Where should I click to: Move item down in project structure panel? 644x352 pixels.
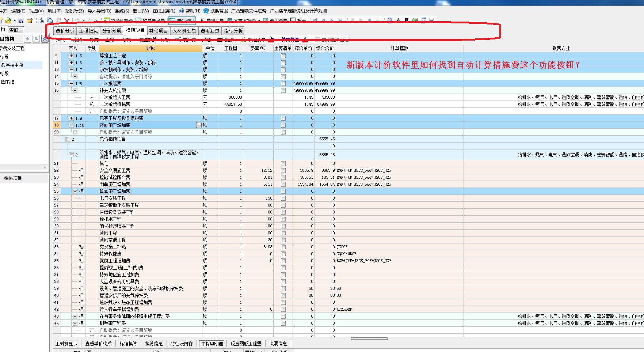point(36,39)
